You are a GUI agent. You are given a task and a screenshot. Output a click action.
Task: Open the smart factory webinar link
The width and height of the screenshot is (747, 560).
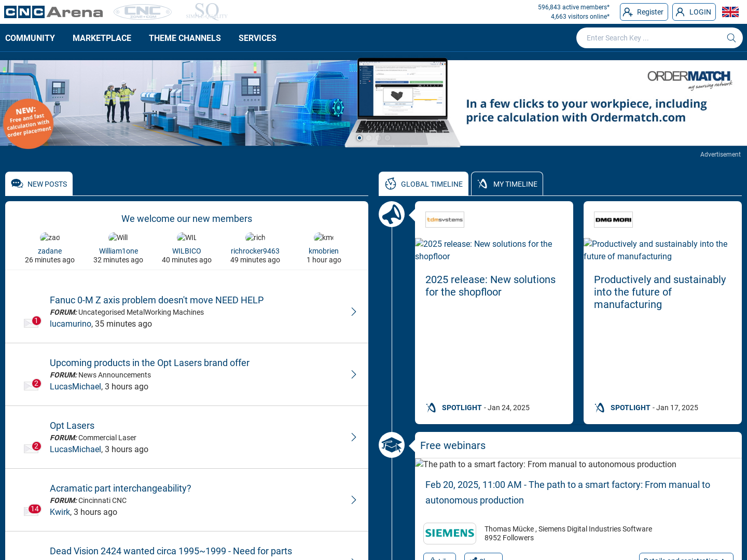coord(568,493)
